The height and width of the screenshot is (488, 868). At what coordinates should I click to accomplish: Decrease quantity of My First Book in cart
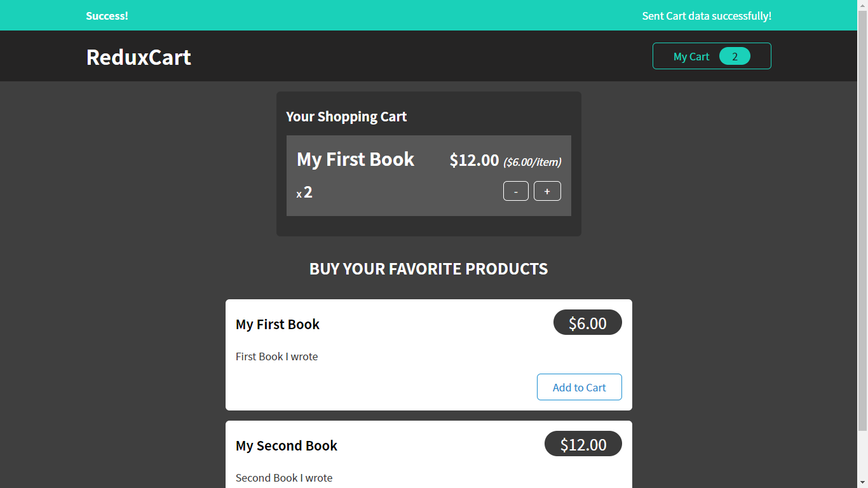tap(515, 191)
